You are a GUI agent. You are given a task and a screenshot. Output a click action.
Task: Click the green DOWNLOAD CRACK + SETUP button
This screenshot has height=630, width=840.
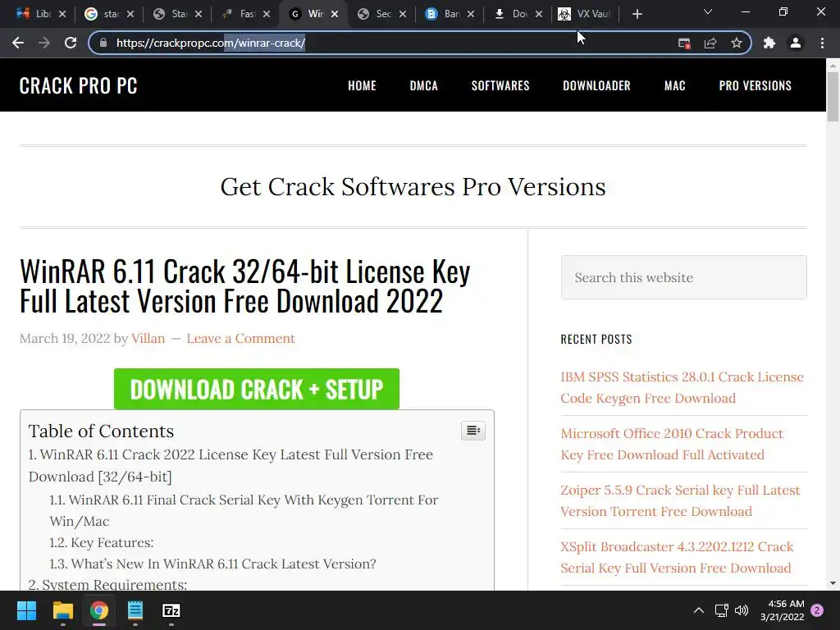pyautogui.click(x=257, y=389)
